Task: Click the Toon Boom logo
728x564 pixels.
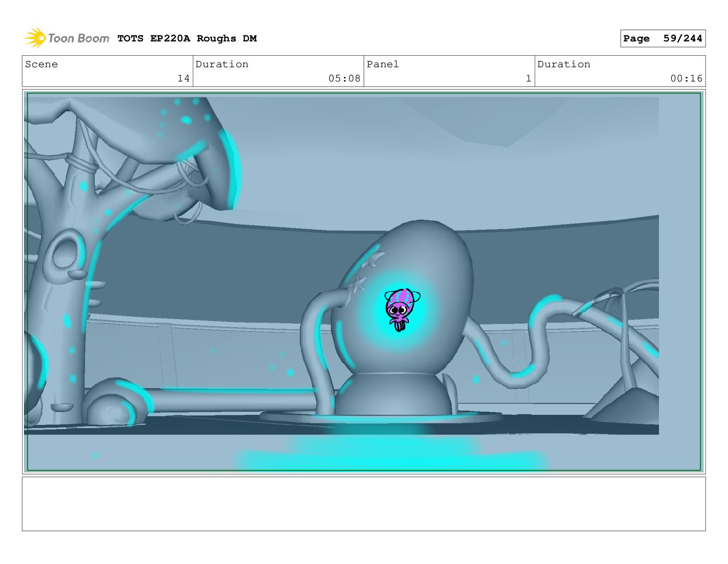Action: [x=67, y=38]
